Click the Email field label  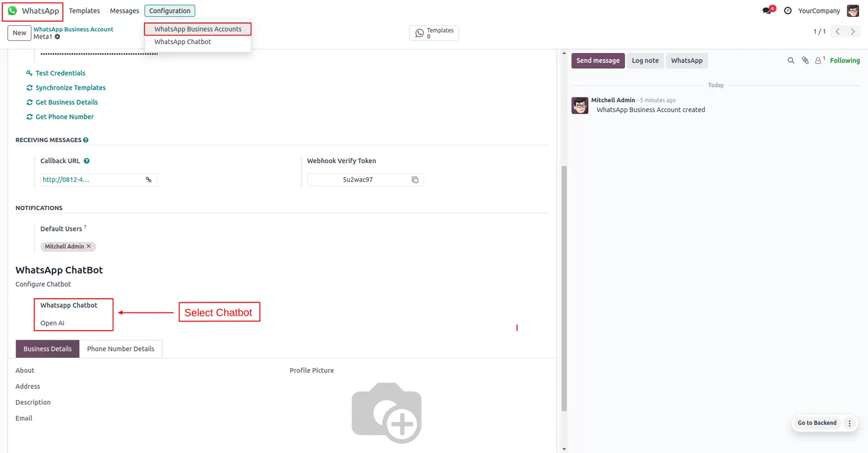[x=24, y=418]
